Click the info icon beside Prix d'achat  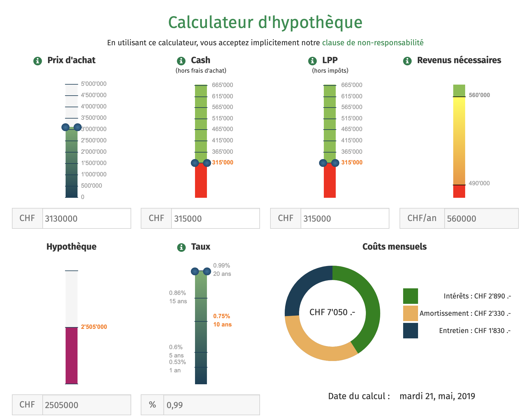coord(38,61)
